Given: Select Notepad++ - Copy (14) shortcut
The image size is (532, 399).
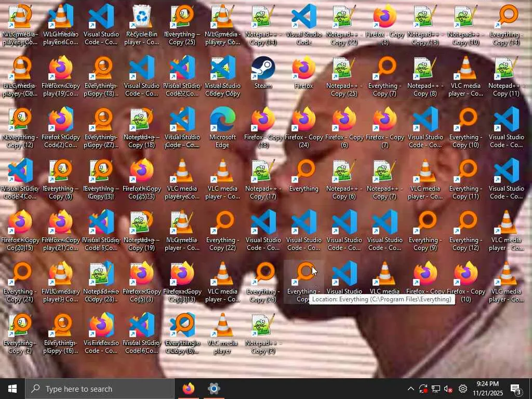Looking at the screenshot, I should click(263, 25).
